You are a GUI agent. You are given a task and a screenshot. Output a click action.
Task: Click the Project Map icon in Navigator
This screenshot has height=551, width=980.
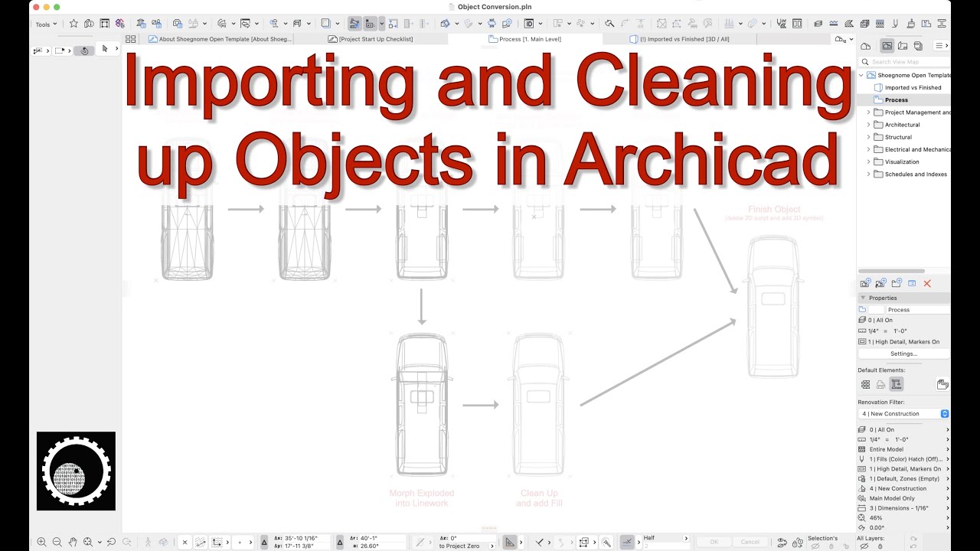pos(865,47)
